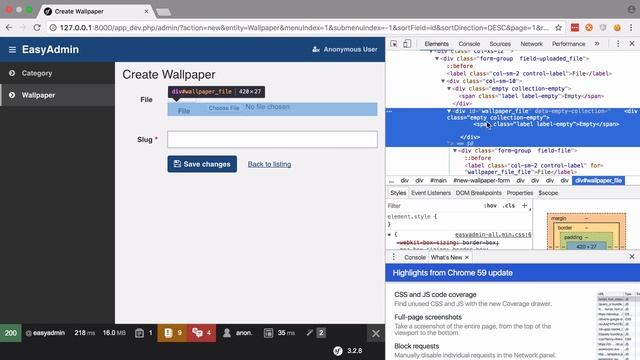Switch to the Elements DevTools tab
The width and height of the screenshot is (640, 360).
pyautogui.click(x=436, y=44)
